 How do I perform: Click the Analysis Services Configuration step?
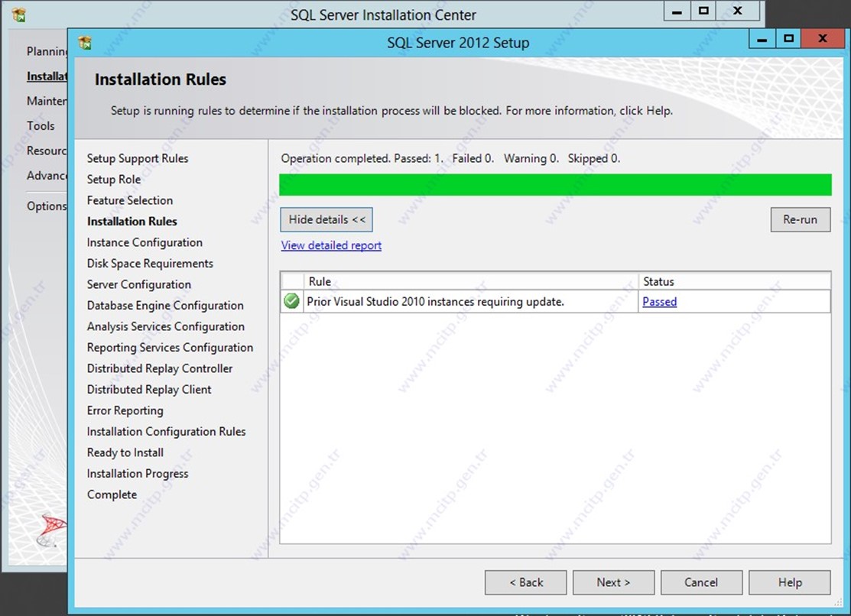coord(165,326)
